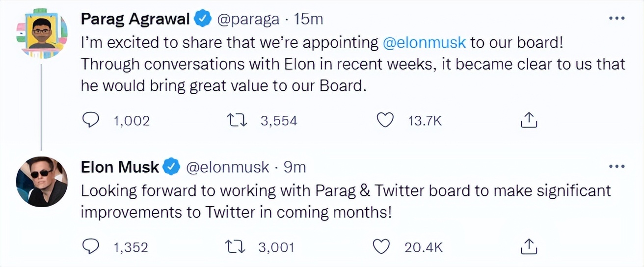This screenshot has width=644, height=267.
Task: Click the @paraga handle
Action: tap(248, 19)
